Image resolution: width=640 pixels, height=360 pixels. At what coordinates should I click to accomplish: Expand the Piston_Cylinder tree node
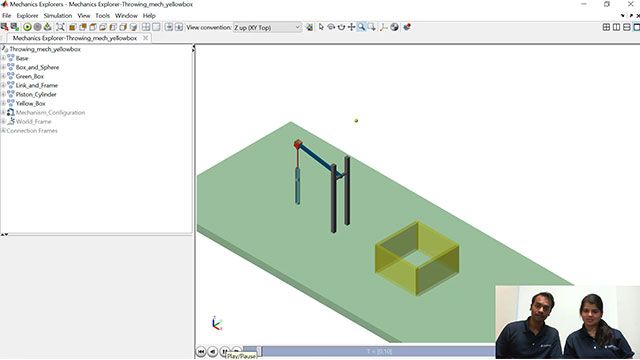(3, 94)
